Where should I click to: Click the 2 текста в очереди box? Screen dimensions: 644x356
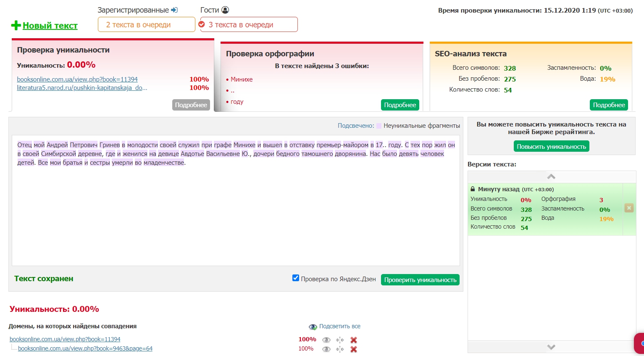(147, 24)
